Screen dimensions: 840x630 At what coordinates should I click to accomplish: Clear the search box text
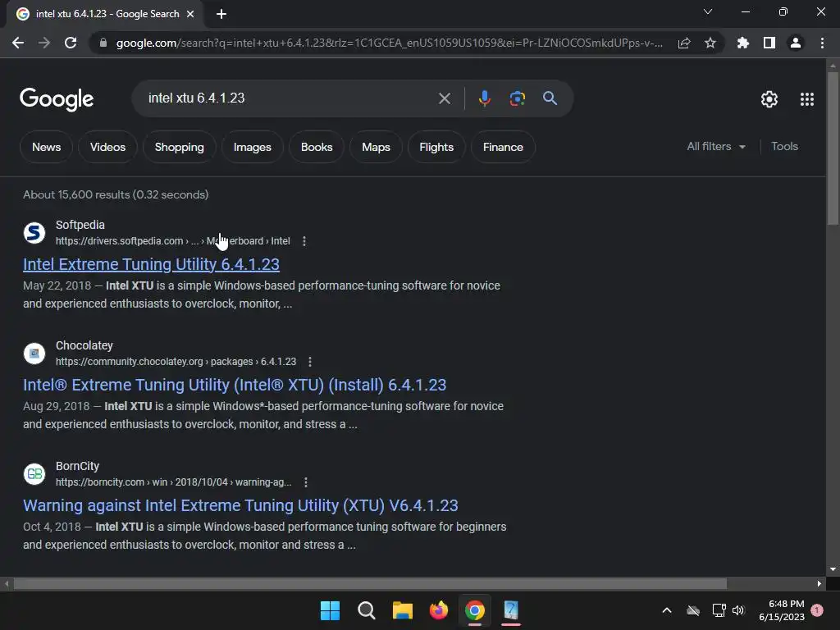point(444,98)
